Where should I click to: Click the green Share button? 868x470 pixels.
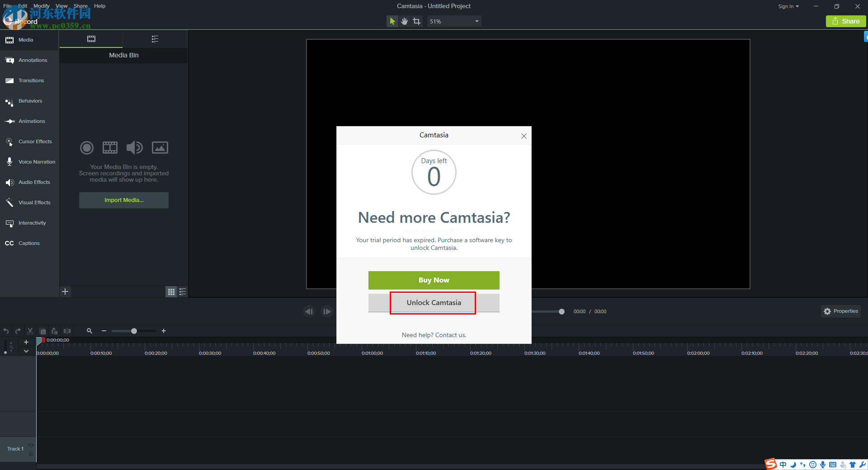point(846,21)
